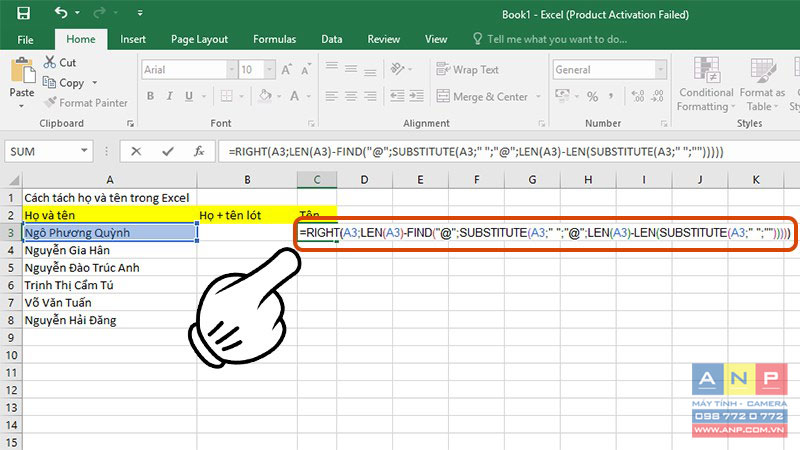Screen dimensions: 800x450
Task: Click the Arial font name box
Action: (184, 69)
